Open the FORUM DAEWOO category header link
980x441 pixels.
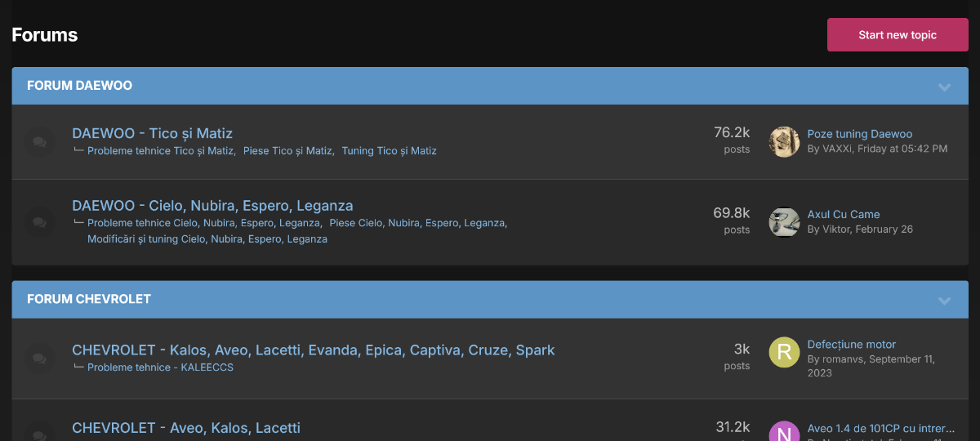79,86
